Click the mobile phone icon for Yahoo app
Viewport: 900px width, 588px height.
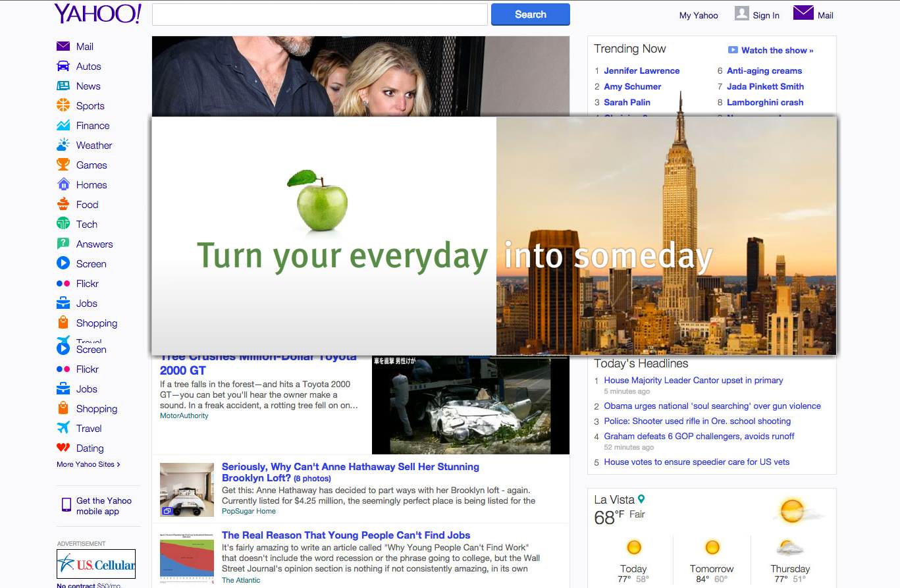pos(66,505)
